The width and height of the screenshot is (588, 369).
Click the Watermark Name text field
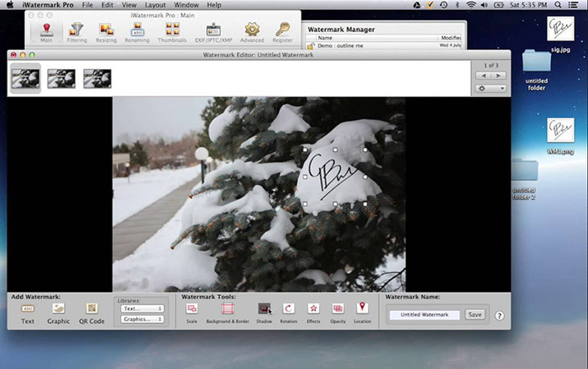tap(423, 314)
